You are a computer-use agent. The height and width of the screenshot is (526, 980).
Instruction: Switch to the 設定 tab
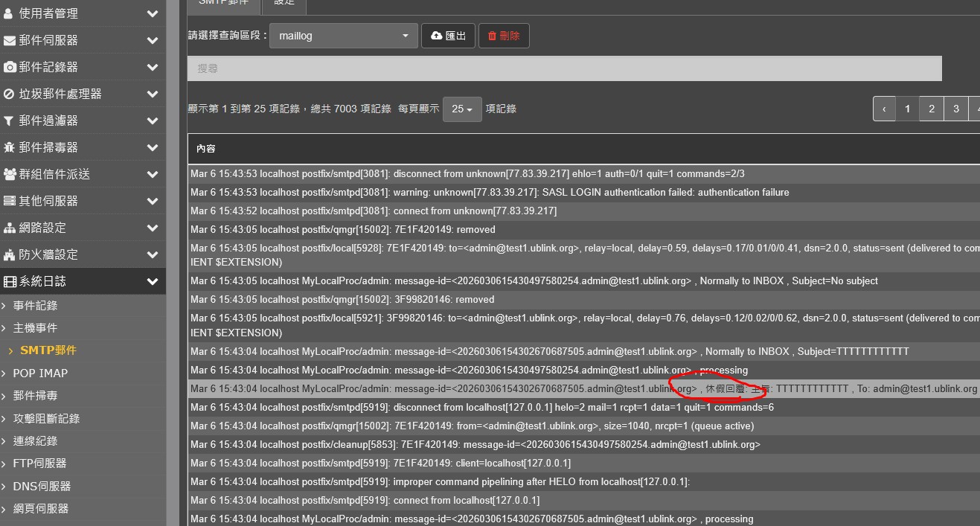pos(284,3)
